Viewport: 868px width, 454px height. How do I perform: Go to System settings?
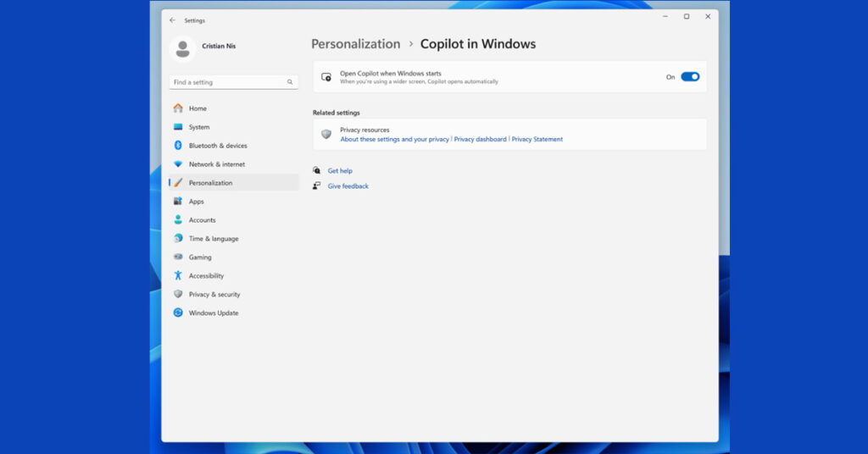click(234, 127)
